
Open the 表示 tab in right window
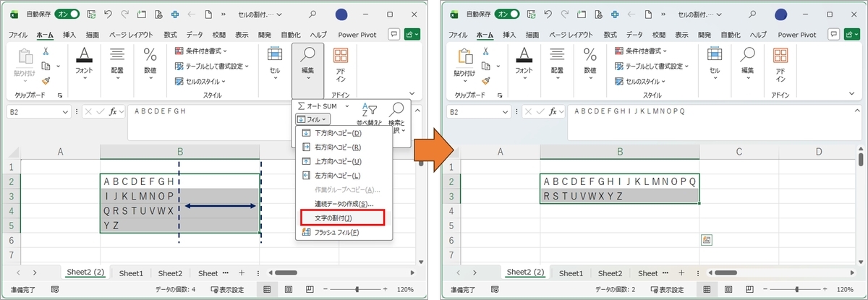tap(683, 35)
